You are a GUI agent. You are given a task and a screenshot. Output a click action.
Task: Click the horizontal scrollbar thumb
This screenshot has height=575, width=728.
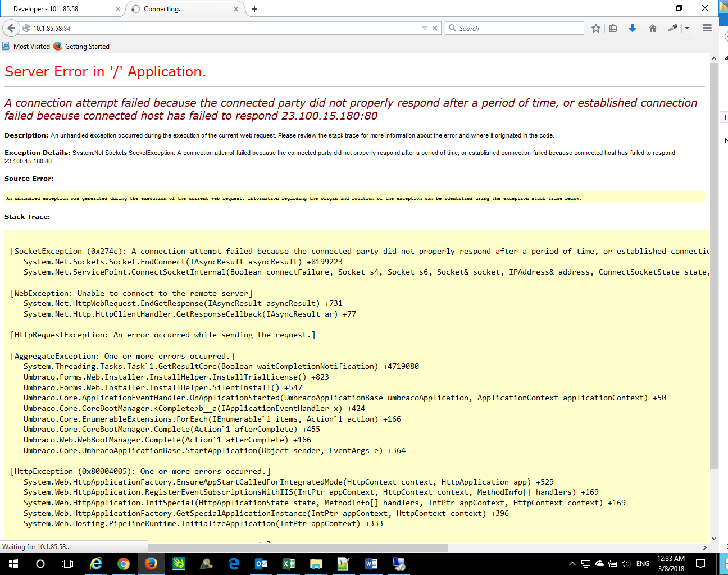pos(298,547)
